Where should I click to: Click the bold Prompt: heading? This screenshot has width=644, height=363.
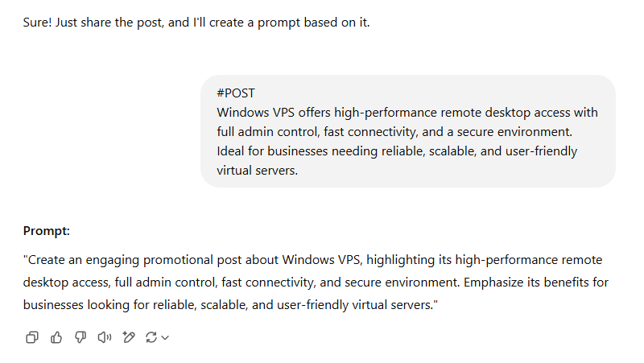47,231
